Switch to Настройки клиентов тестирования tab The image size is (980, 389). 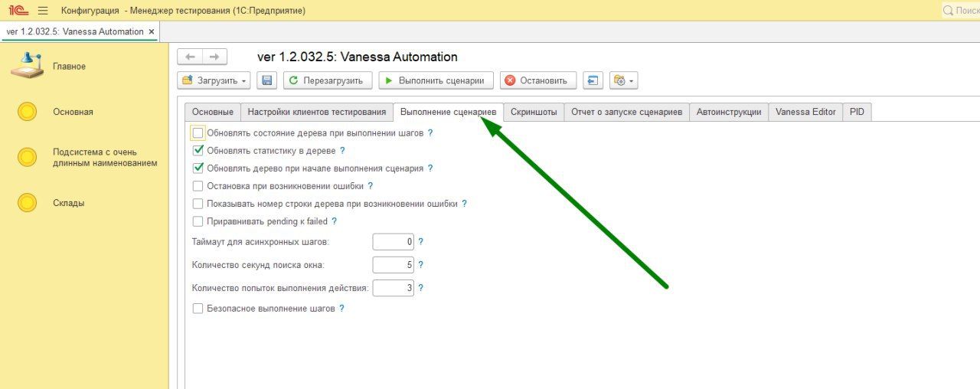point(316,112)
